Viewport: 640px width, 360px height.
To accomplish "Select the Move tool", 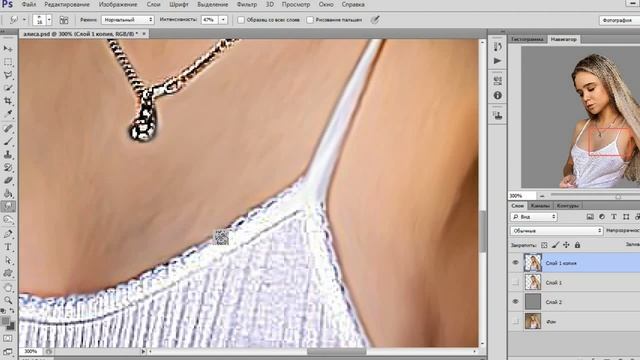I will point(8,49).
